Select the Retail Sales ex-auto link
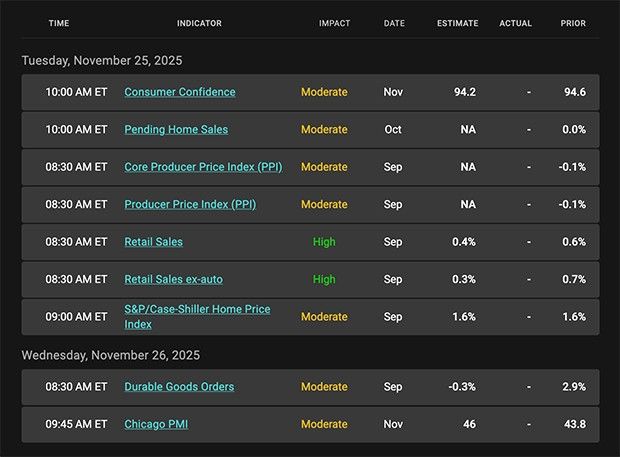Viewport: 620px width, 457px height. pos(173,279)
